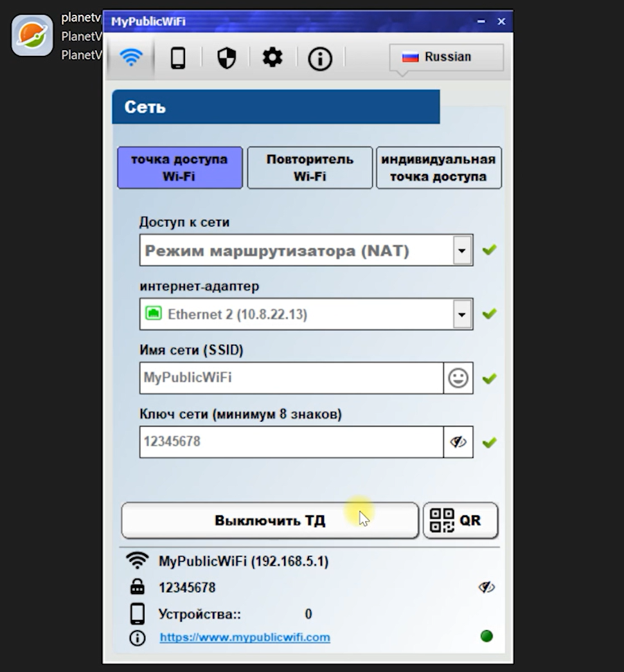Select "точка доступа Wi-Fi" mode
This screenshot has height=672, width=624.
tap(179, 168)
